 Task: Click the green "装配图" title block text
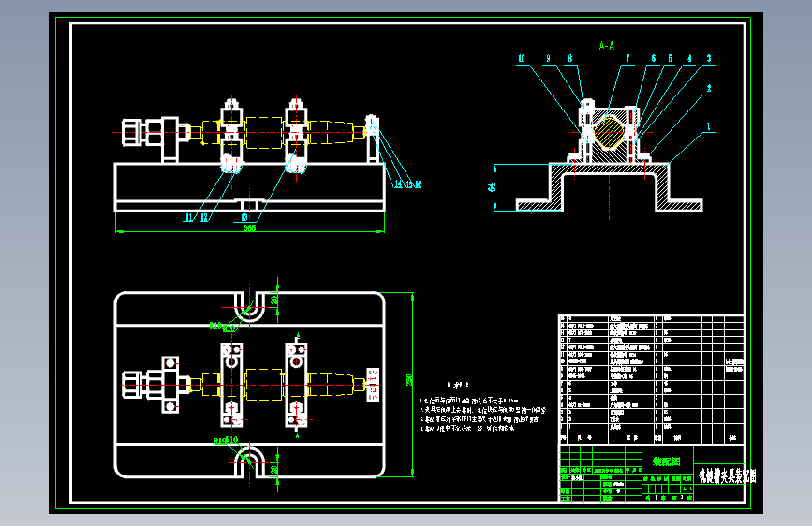667,461
